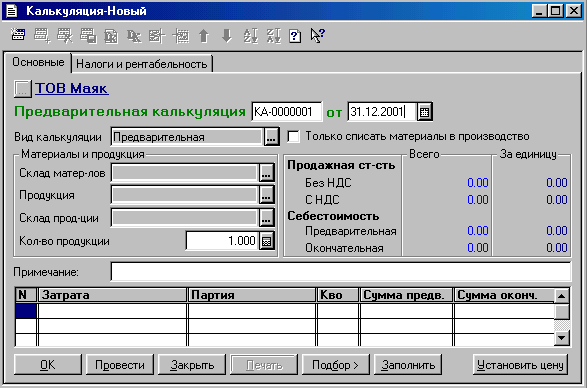Activate the What's This help pointer
The image size is (587, 388).
(x=318, y=36)
